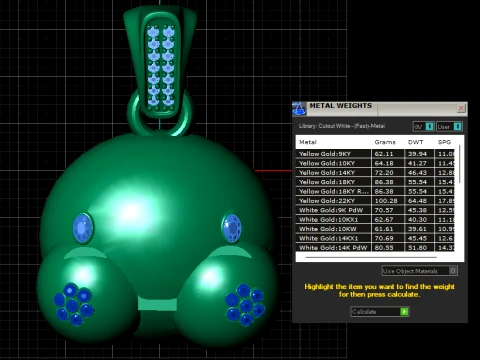This screenshot has height=360, width=480.
Task: Click the 40.30 DWT value
Action: click(417, 219)
